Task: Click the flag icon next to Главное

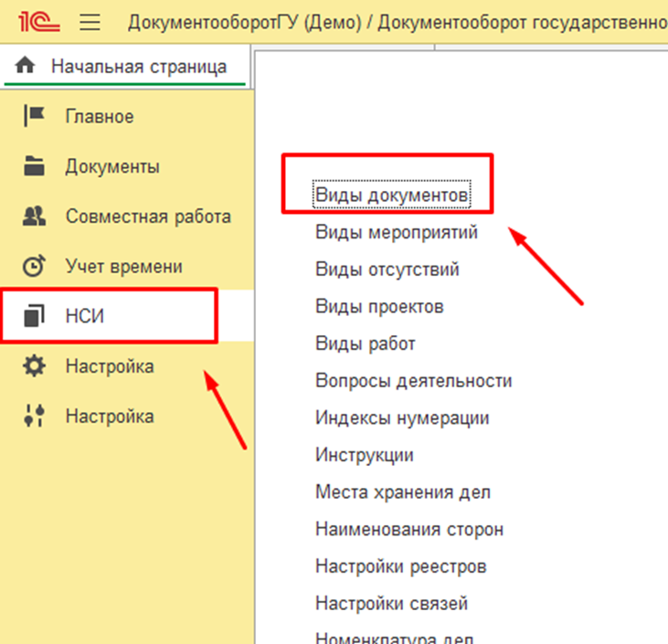Action: (x=34, y=116)
